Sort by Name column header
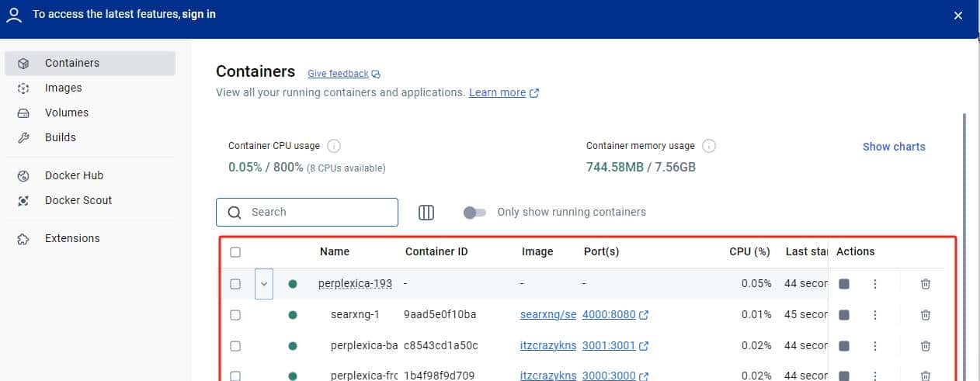 [x=335, y=251]
